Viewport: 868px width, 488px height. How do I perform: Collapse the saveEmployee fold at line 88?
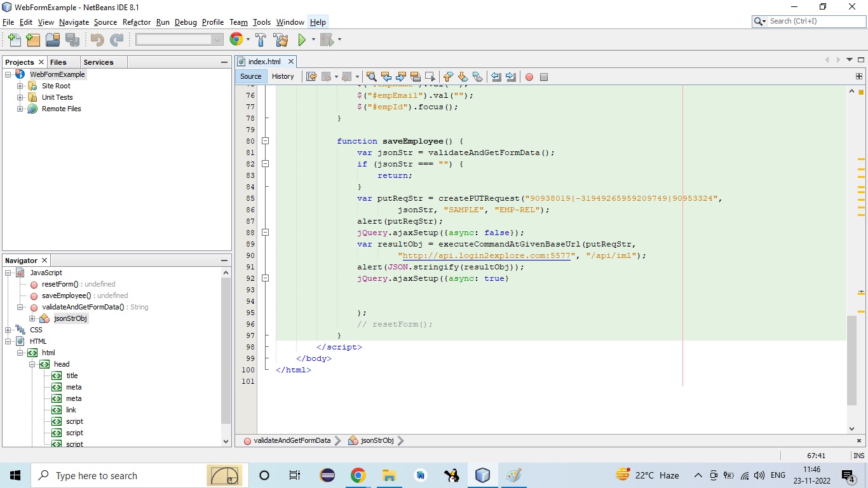[266, 233]
